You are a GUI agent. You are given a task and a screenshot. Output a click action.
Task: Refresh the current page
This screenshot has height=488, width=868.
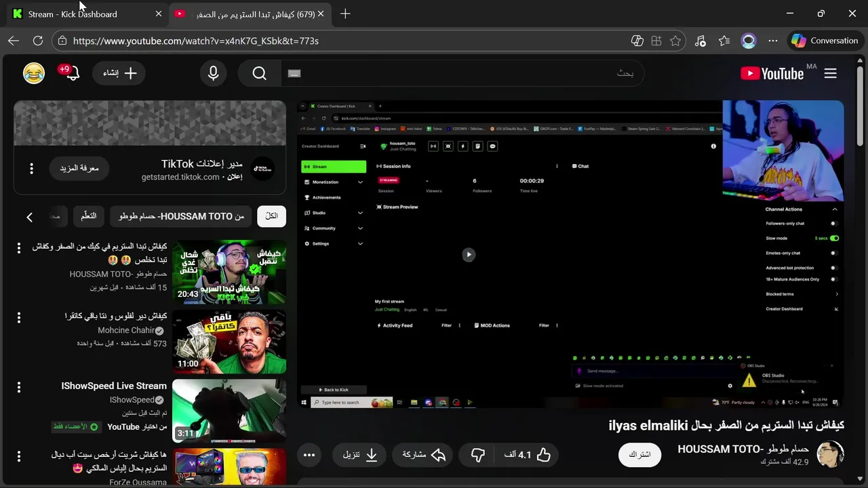pos(38,41)
